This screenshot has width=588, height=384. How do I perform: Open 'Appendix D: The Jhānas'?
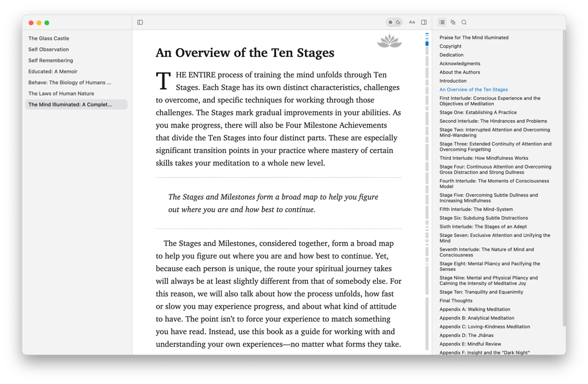click(467, 335)
